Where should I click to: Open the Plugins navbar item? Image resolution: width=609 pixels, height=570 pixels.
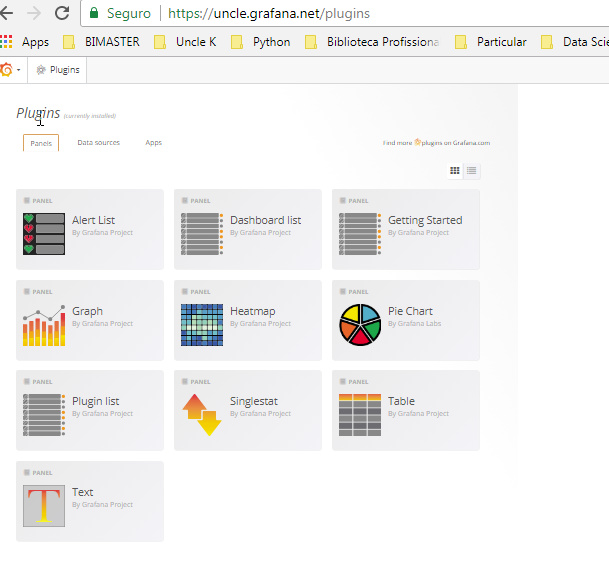click(57, 70)
